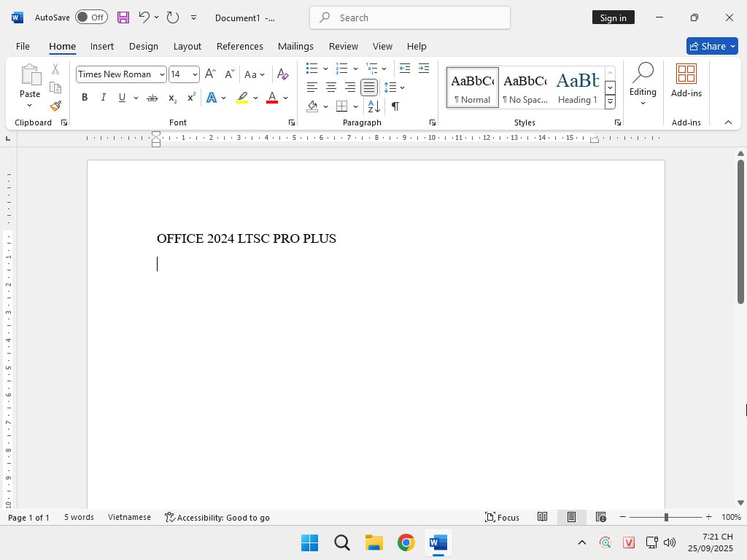Image resolution: width=747 pixels, height=560 pixels.
Task: Click the Sign in button
Action: click(613, 17)
